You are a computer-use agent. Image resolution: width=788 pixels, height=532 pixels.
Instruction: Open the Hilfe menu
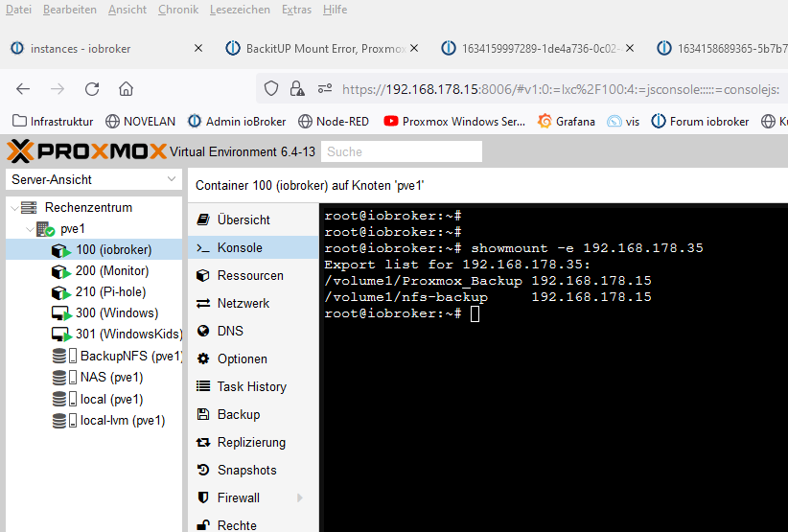[x=335, y=10]
